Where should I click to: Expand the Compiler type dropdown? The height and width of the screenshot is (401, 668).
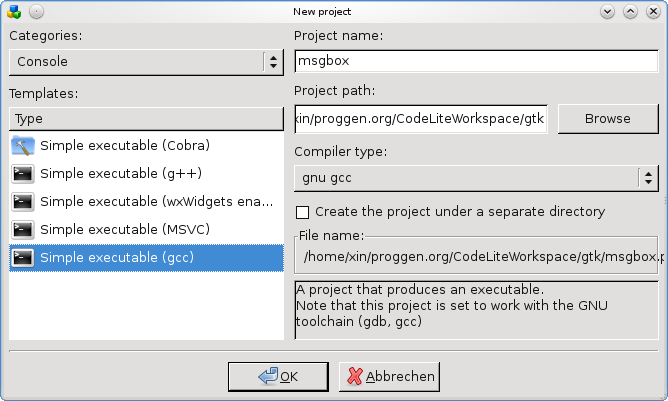[x=476, y=178]
